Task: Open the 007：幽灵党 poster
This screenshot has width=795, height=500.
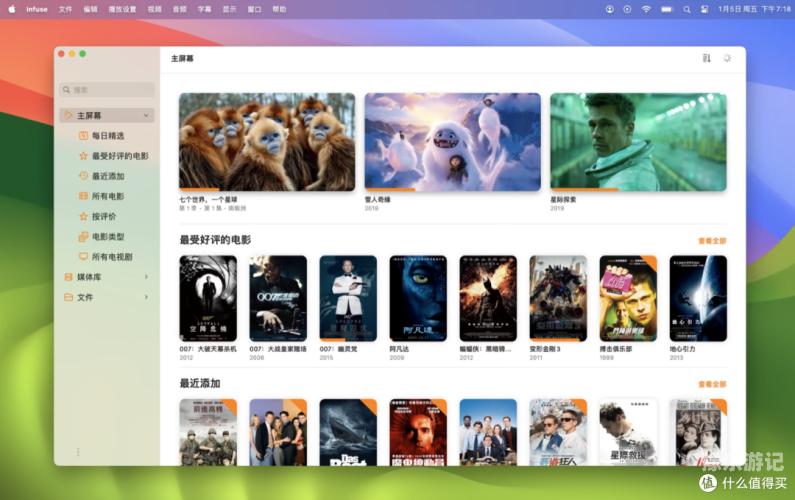Action: click(x=348, y=298)
